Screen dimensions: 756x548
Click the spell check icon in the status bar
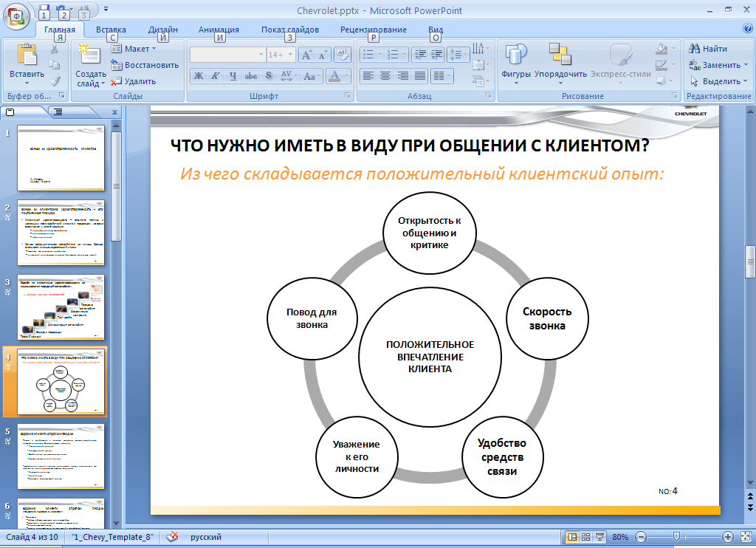coord(172,537)
